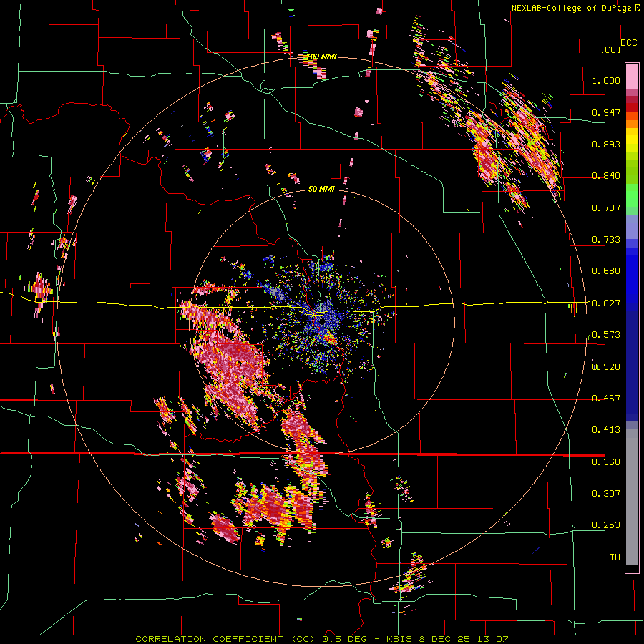644x644 pixels.
Task: Click the 50 NMI range ring label
Action: (321, 189)
